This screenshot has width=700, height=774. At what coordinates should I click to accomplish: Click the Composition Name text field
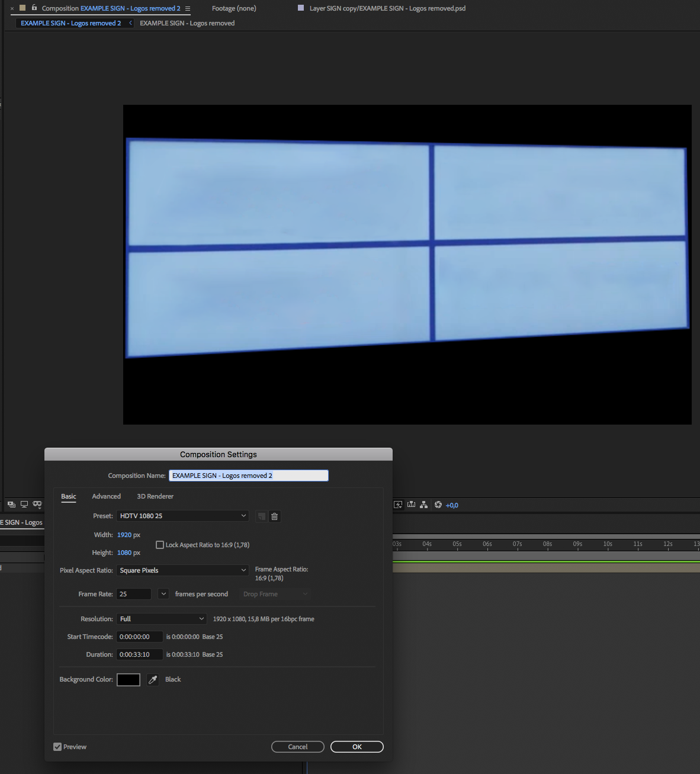[x=249, y=476]
